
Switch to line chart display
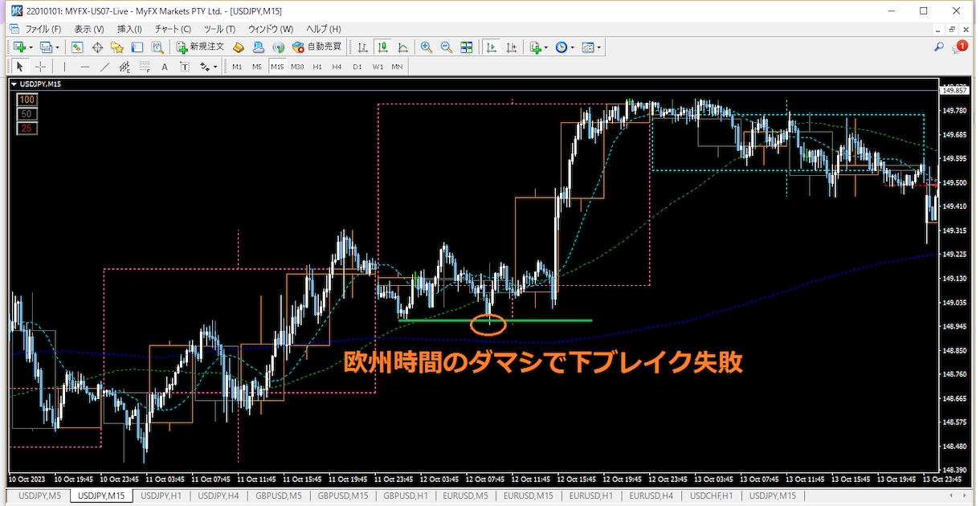(x=403, y=47)
